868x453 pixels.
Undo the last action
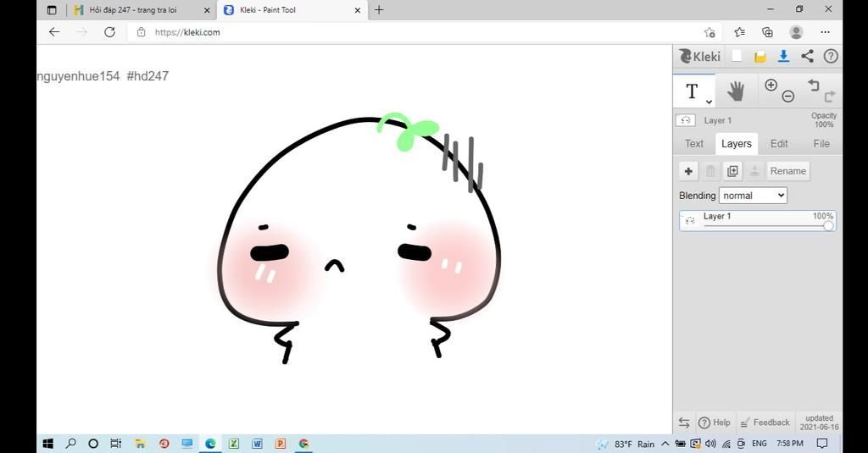click(813, 85)
